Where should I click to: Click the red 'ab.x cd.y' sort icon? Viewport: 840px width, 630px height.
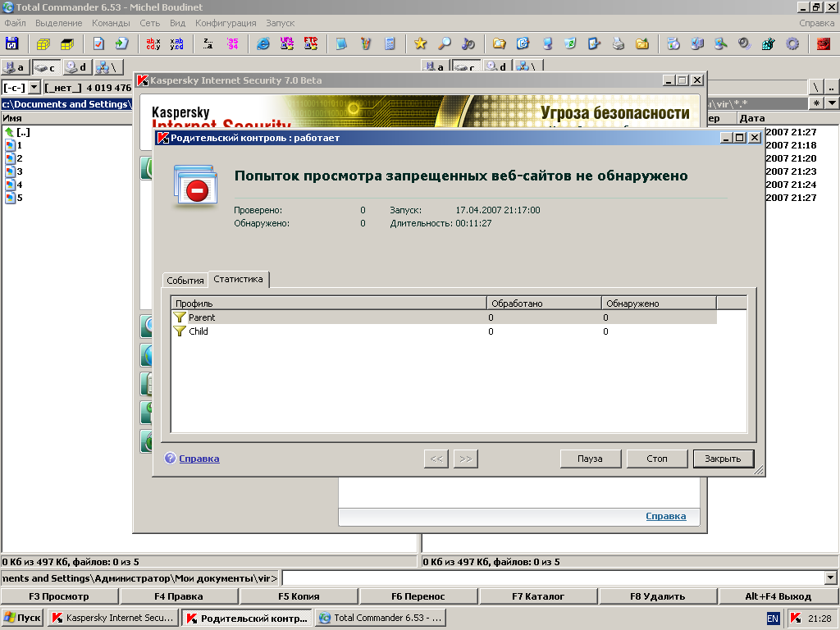point(153,43)
